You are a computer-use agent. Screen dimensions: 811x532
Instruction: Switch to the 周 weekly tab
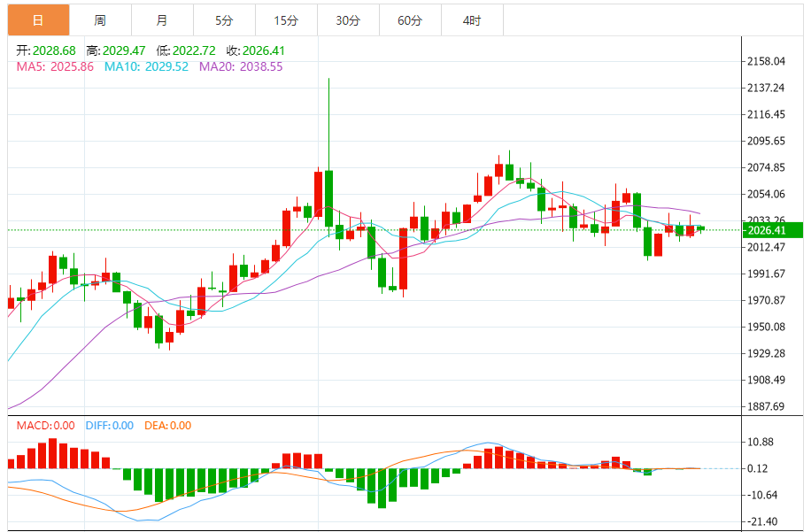(100, 20)
